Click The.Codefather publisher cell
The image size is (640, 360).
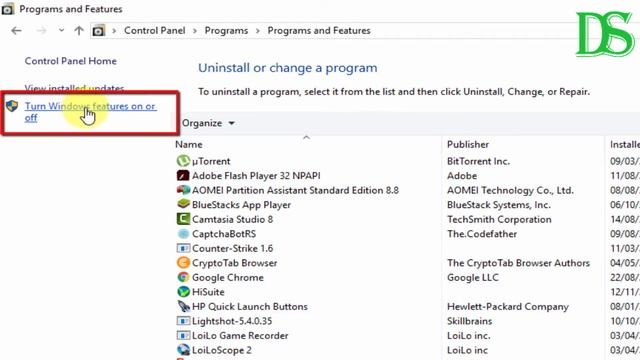pyautogui.click(x=482, y=234)
